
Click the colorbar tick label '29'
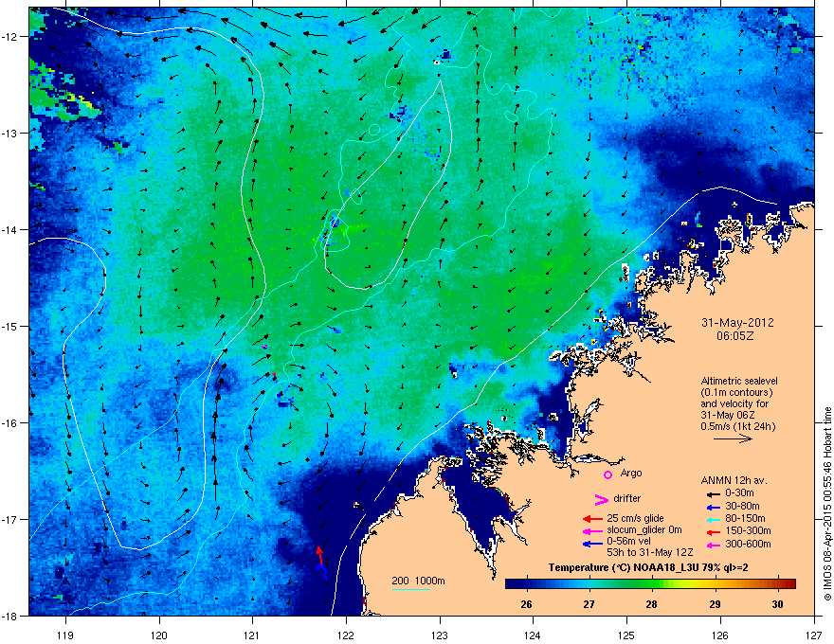715,604
